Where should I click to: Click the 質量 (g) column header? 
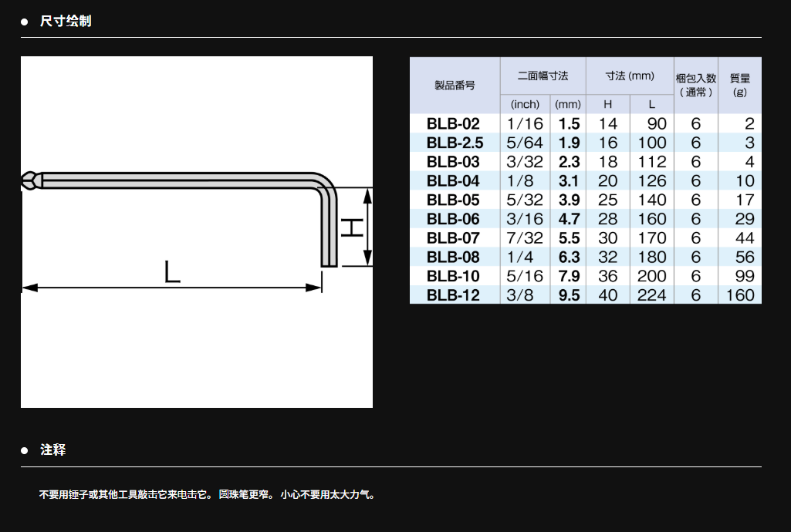pos(739,85)
